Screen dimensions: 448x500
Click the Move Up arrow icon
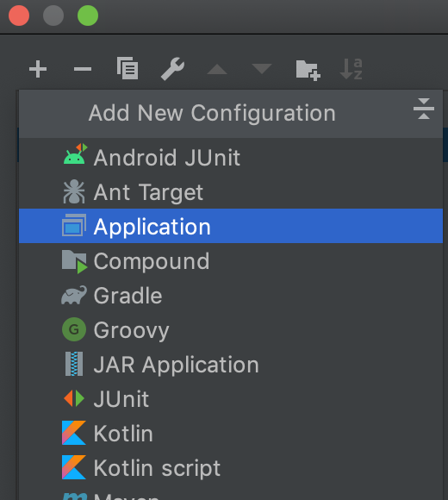click(217, 69)
